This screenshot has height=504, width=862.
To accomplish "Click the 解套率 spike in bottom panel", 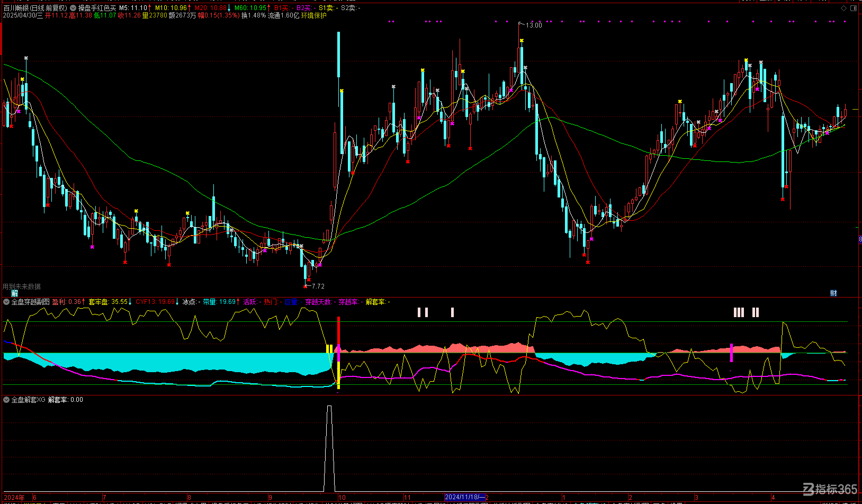I will [329, 448].
